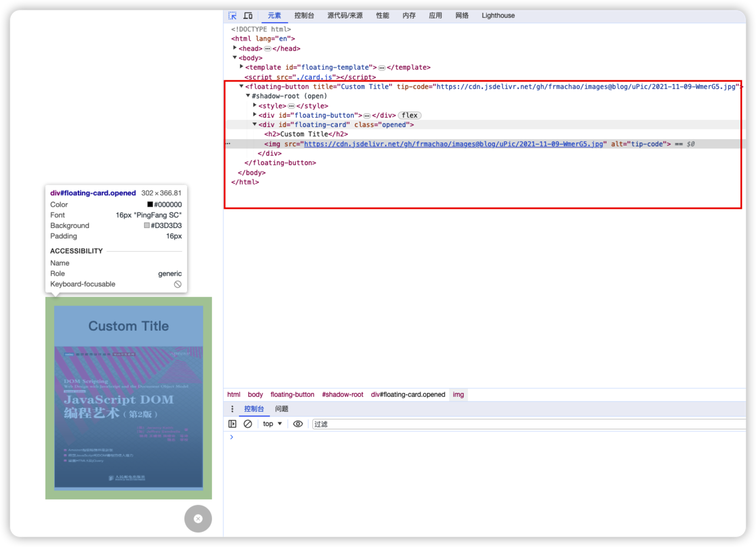Expand the style element node
This screenshot has width=756, height=547.
254,105
